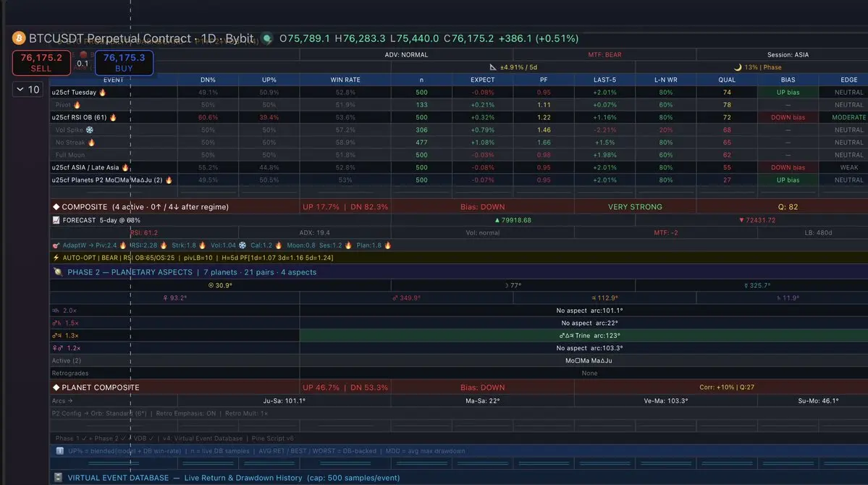The height and width of the screenshot is (485, 868).
Task: Click the crescent moon icon beside 13% | Phase
Action: [x=738, y=67]
